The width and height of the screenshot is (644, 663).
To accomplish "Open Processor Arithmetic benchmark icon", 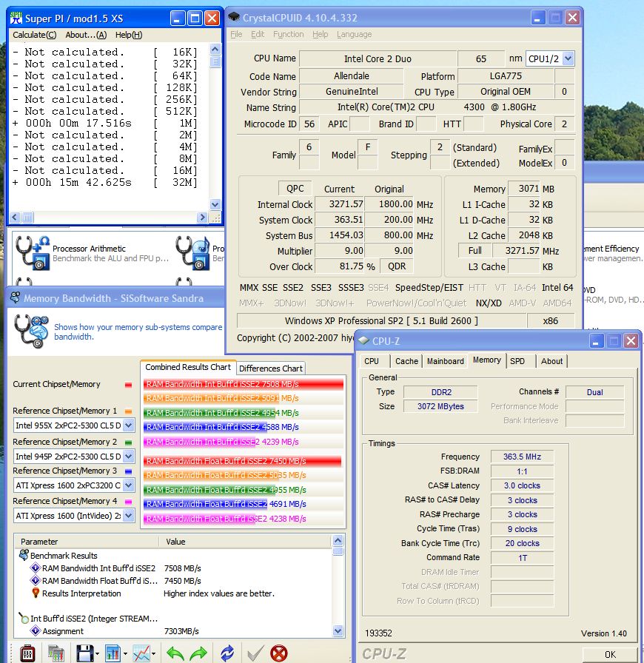I will 32,253.
